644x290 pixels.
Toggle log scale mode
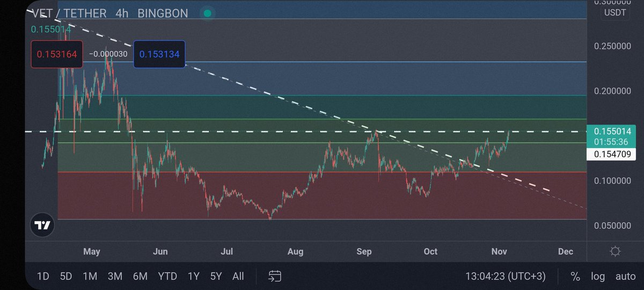(598, 277)
